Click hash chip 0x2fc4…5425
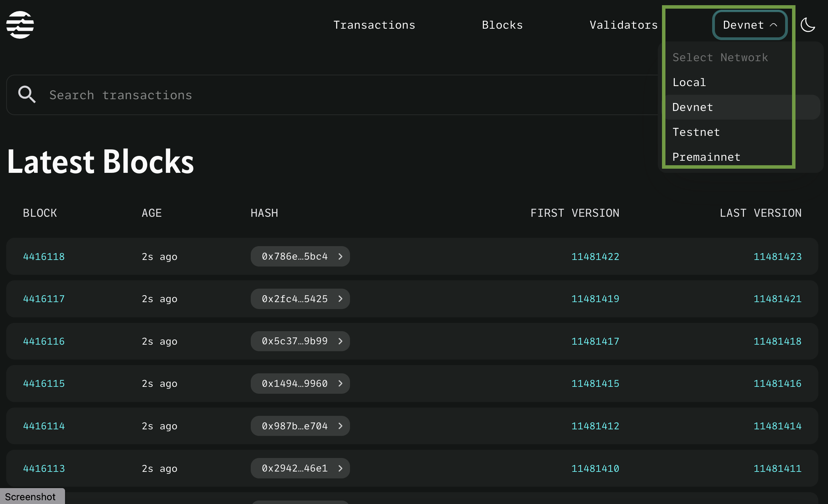Viewport: 828px width, 504px height. click(300, 299)
